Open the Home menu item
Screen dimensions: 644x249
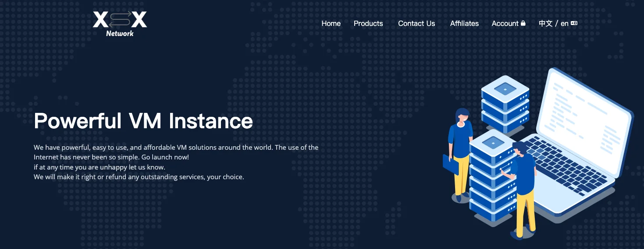331,24
